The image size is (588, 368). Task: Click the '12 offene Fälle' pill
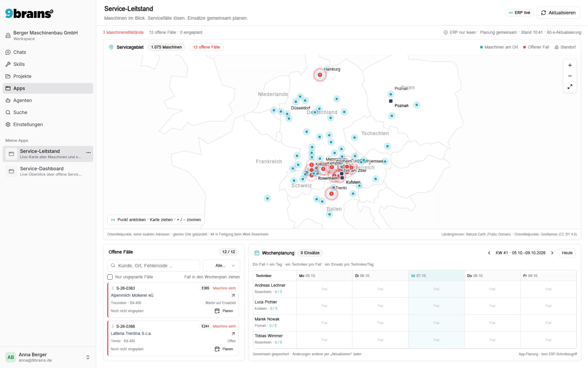(206, 47)
